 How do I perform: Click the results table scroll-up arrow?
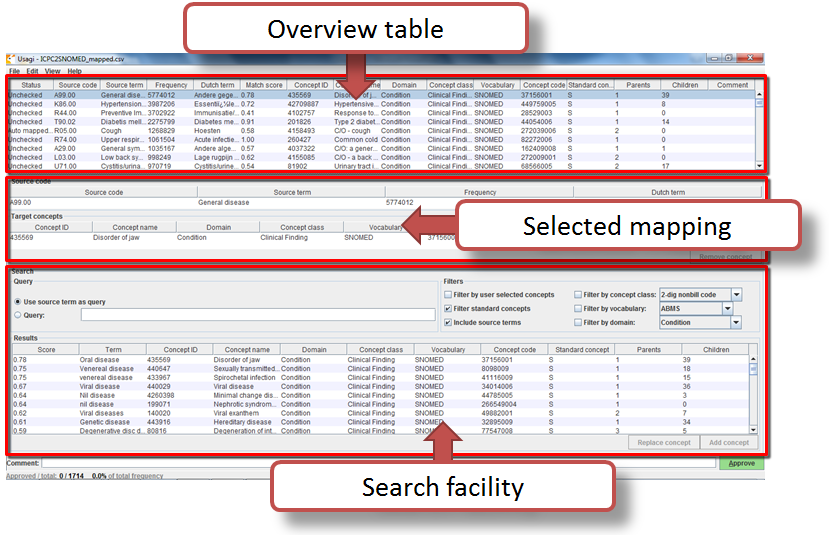pyautogui.click(x=754, y=357)
